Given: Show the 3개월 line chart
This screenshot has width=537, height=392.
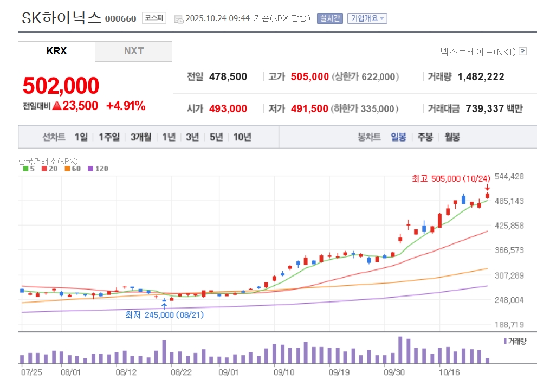Looking at the screenshot, I should [141, 137].
